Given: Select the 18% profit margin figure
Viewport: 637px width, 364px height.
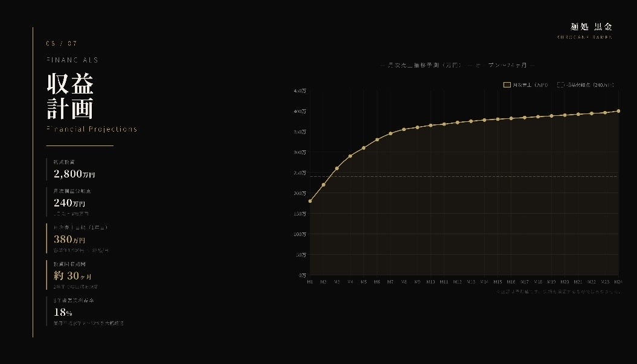Looking at the screenshot, I should click(x=63, y=313).
